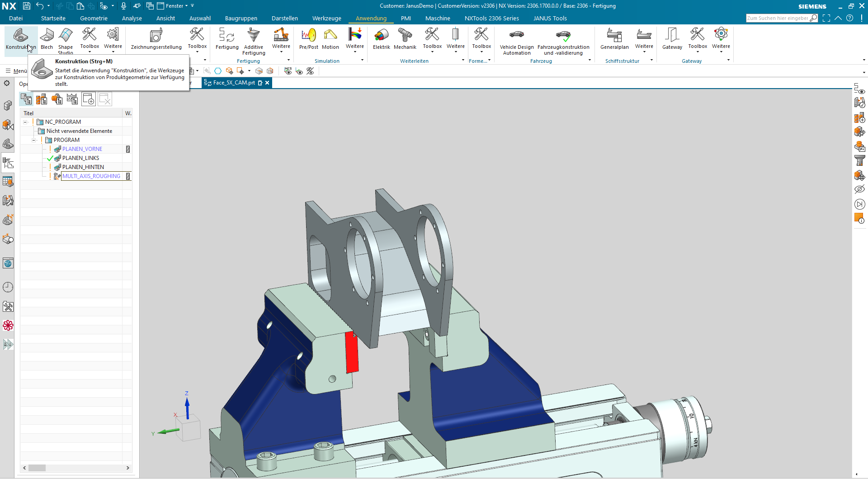This screenshot has width=868, height=488.
Task: Paste from clipboard in quick access toolbar
Action: [x=80, y=6]
